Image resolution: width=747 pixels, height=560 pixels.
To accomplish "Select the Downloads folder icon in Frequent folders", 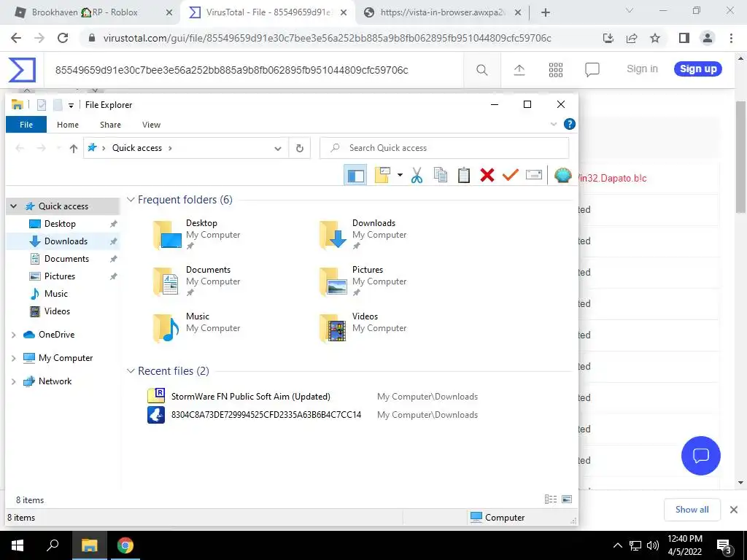I will point(333,235).
